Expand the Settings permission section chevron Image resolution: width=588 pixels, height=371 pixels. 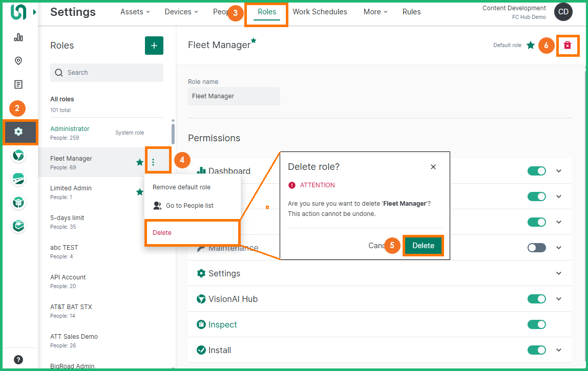(559, 273)
